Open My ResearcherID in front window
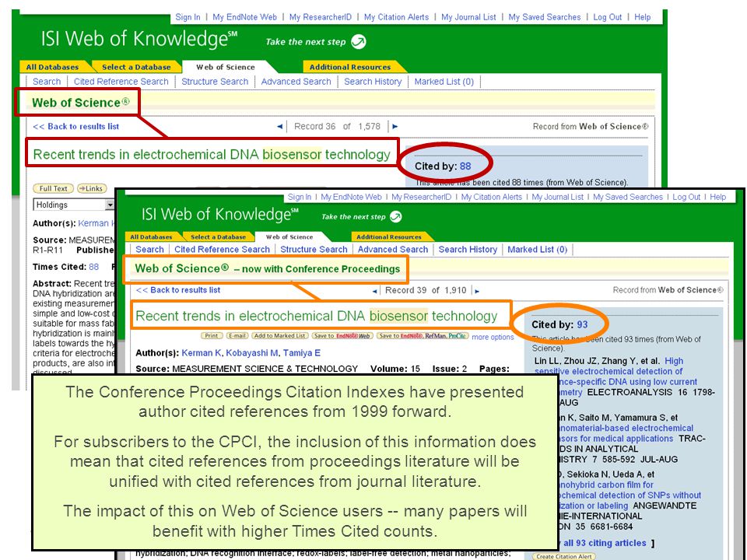Image resolution: width=747 pixels, height=560 pixels. [421, 197]
